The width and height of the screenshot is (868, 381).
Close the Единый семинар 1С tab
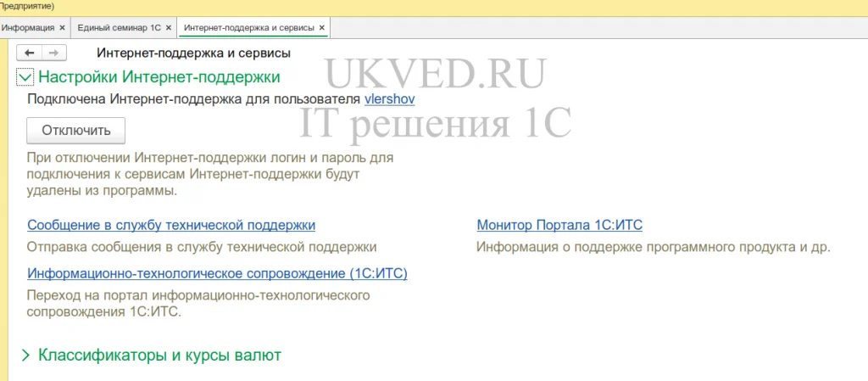169,27
